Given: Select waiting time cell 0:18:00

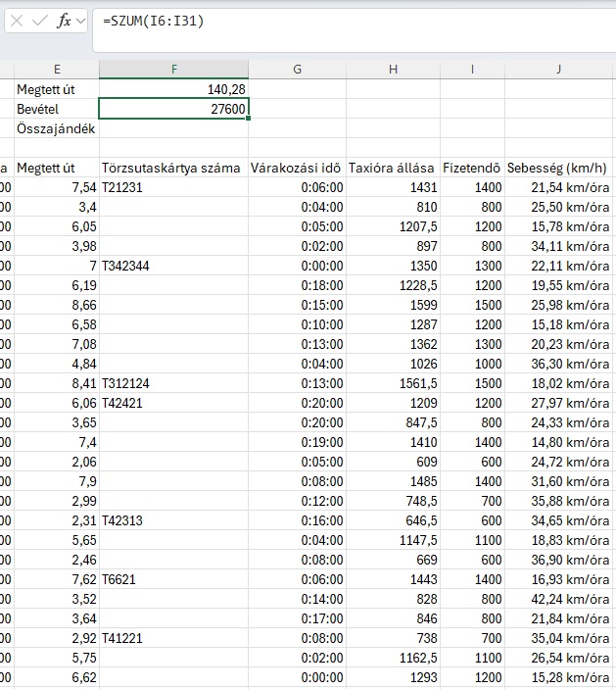Looking at the screenshot, I should click(x=298, y=285).
